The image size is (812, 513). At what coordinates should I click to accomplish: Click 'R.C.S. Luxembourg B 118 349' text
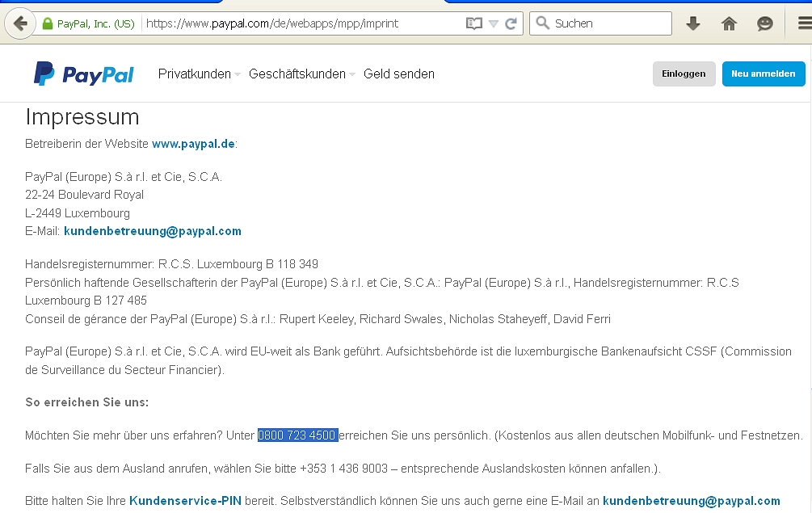238,264
